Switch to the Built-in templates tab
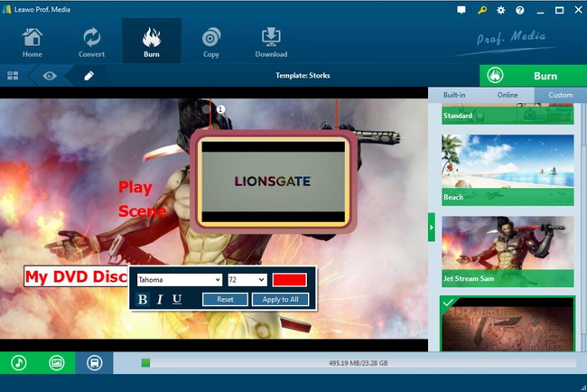587x392 pixels. point(454,95)
